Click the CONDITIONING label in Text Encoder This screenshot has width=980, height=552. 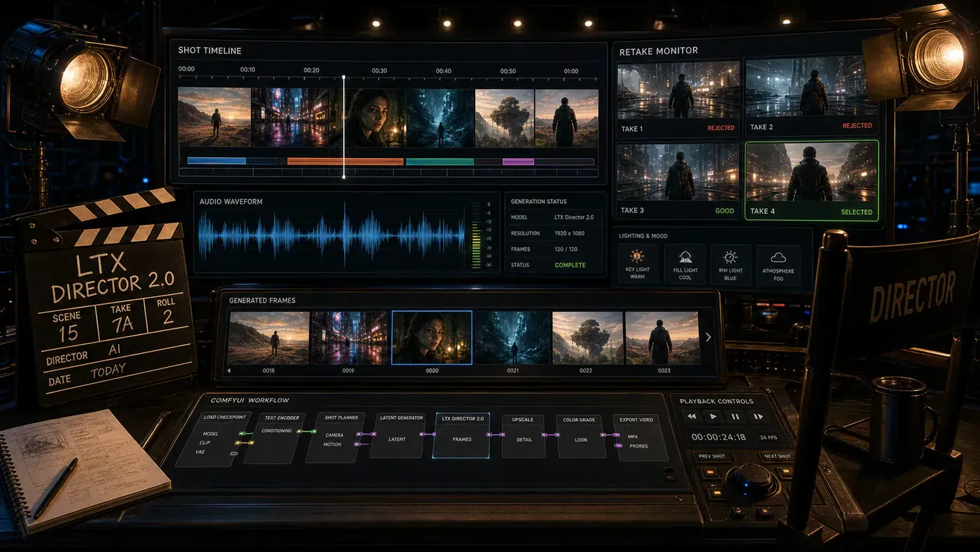[x=276, y=431]
